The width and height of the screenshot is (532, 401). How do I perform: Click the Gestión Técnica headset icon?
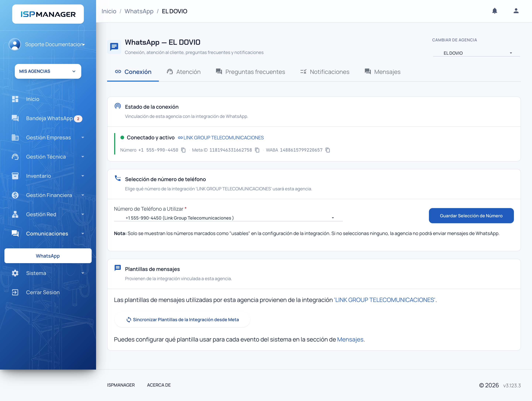[15, 157]
